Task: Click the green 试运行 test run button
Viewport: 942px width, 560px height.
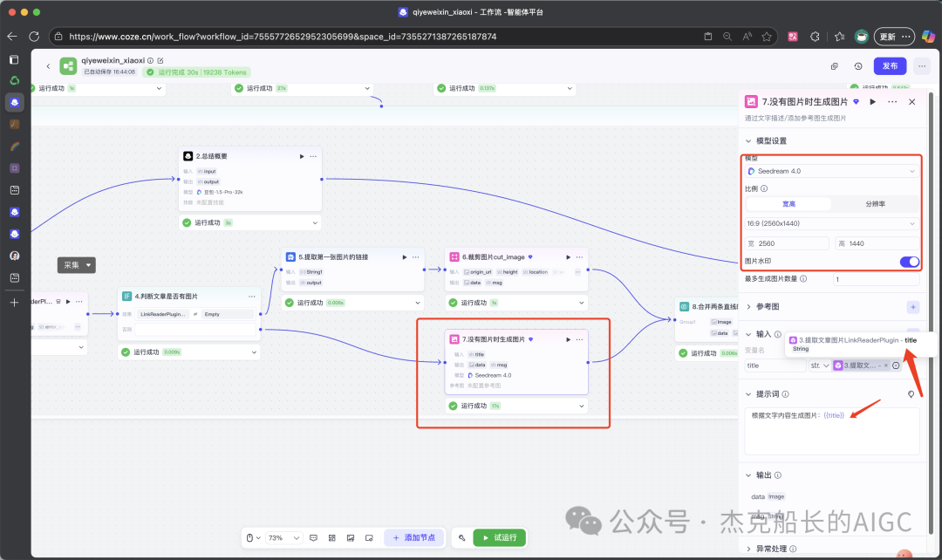Action: (500, 538)
